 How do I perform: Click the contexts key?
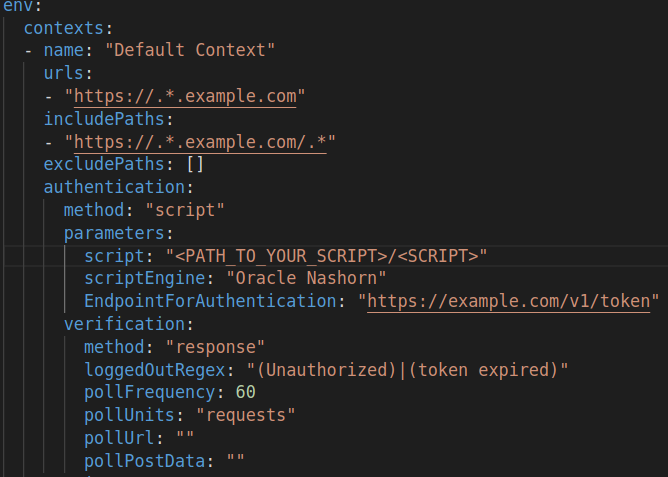pyautogui.click(x=65, y=28)
